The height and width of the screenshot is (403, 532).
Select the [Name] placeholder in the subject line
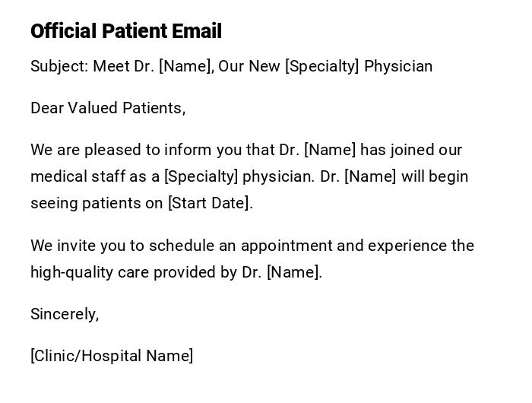pyautogui.click(x=185, y=66)
